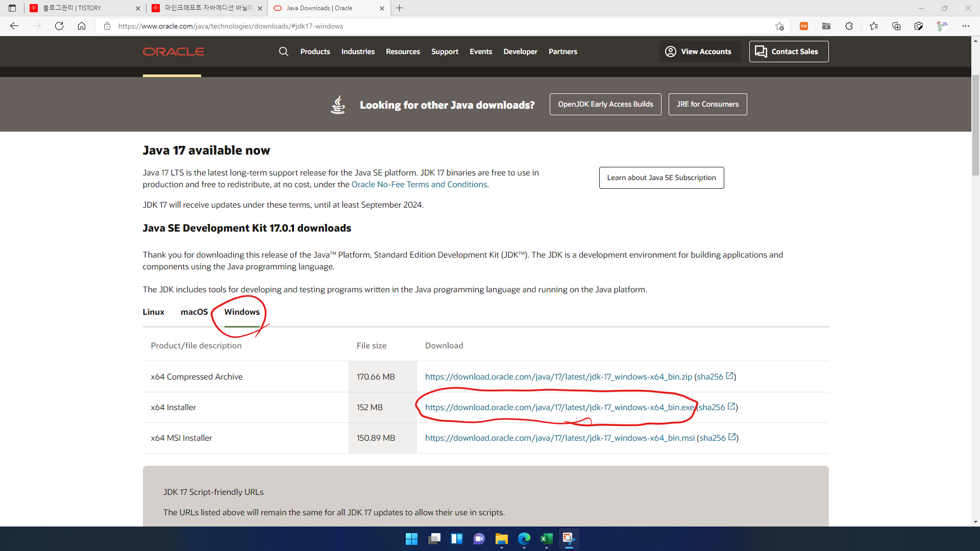Screen dimensions: 980x551
Task: Open browser extensions puzzle icon
Action: click(849, 26)
